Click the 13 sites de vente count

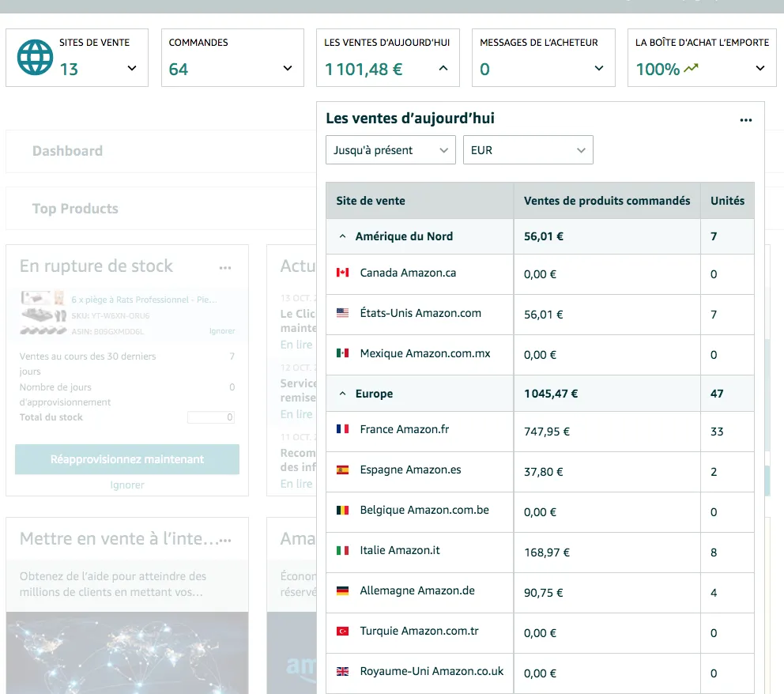[69, 69]
